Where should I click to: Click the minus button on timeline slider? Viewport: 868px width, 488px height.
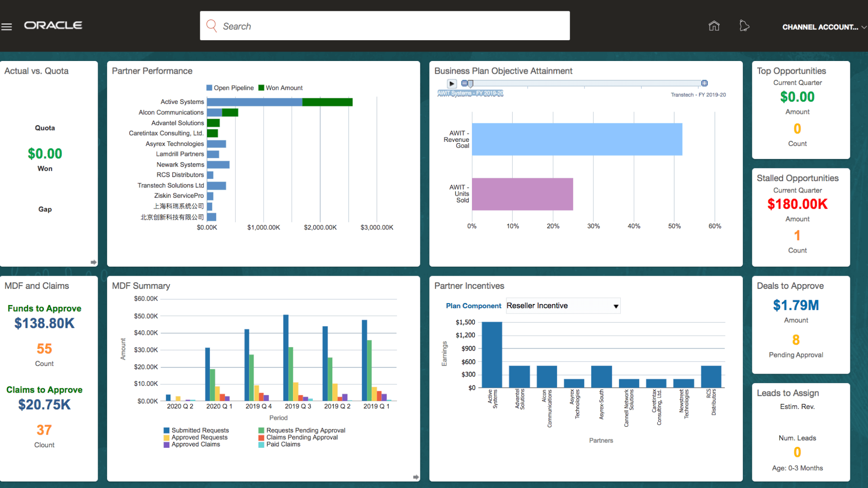464,83
